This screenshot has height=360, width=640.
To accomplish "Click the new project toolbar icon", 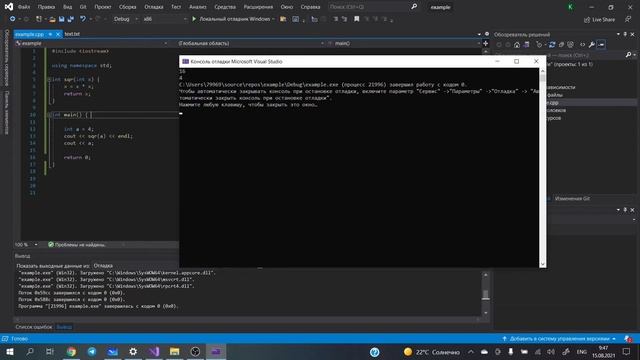I will coord(39,19).
